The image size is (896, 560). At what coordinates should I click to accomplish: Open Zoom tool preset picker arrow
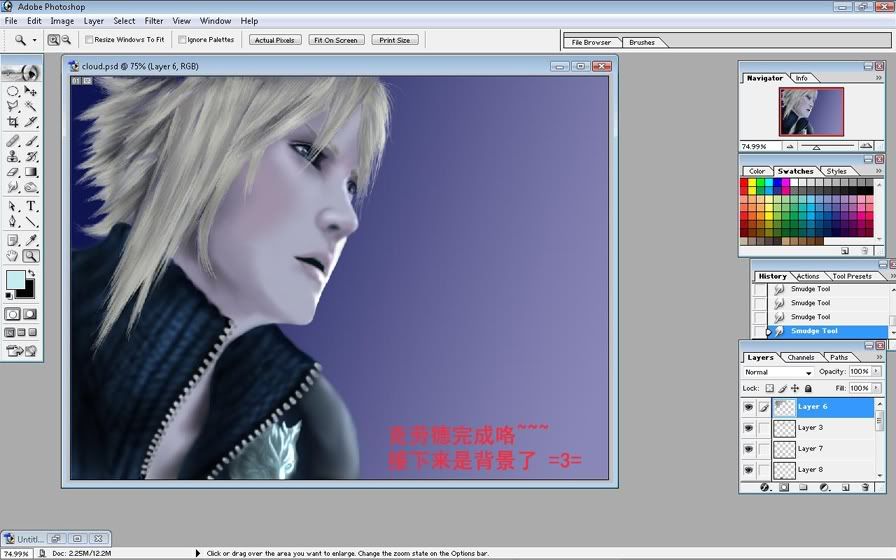coord(35,40)
